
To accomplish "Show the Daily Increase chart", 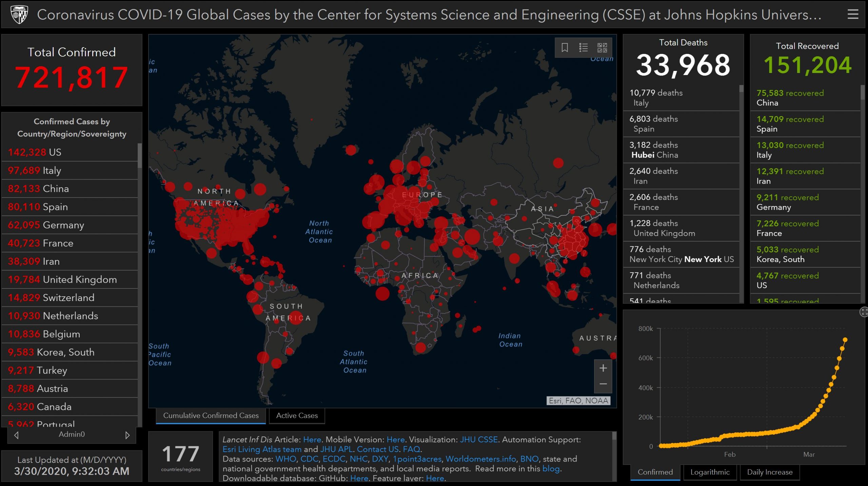I will 770,472.
